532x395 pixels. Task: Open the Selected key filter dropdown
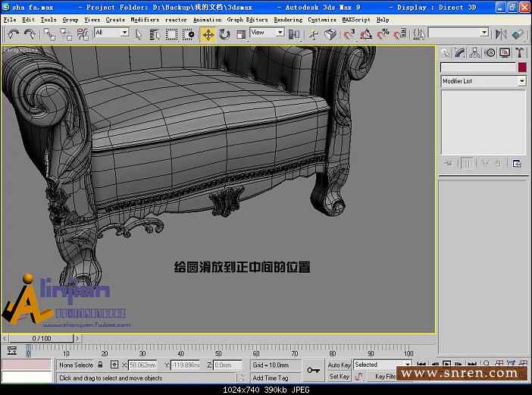coord(383,365)
